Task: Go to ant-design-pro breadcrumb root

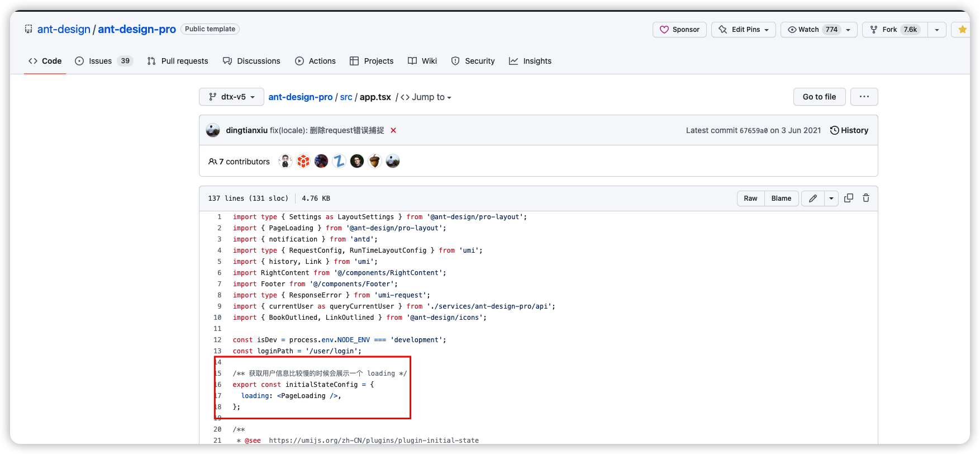Action: point(301,97)
